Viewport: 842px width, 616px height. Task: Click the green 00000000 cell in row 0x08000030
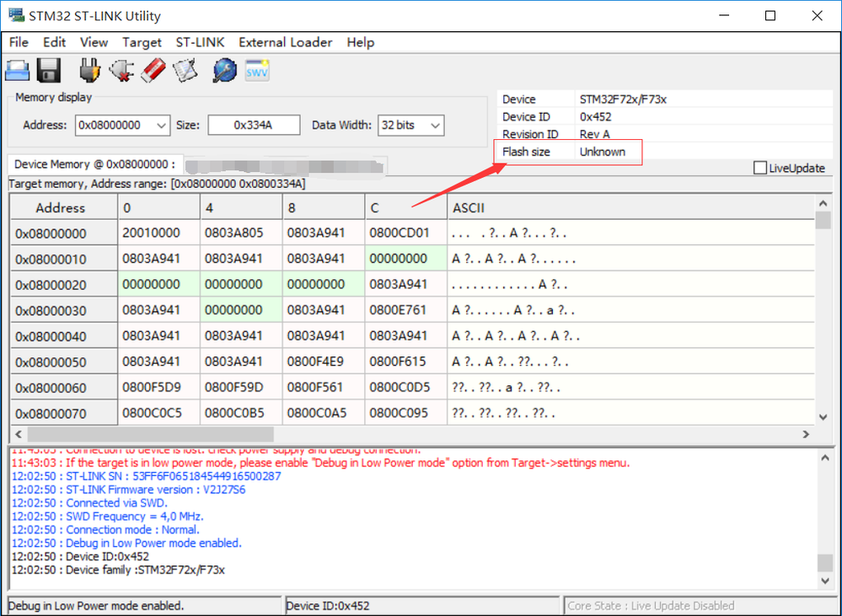pos(241,310)
